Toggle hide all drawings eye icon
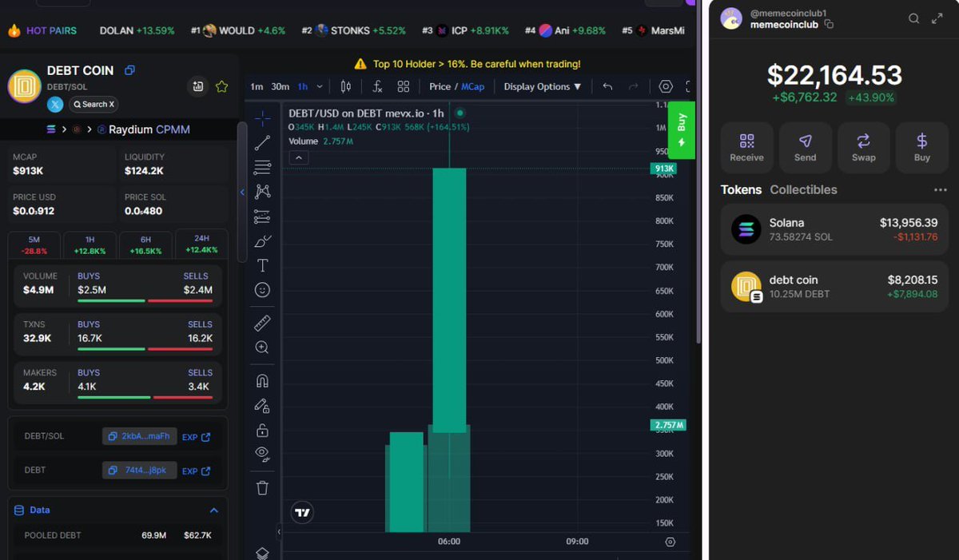The image size is (959, 560). 262,454
